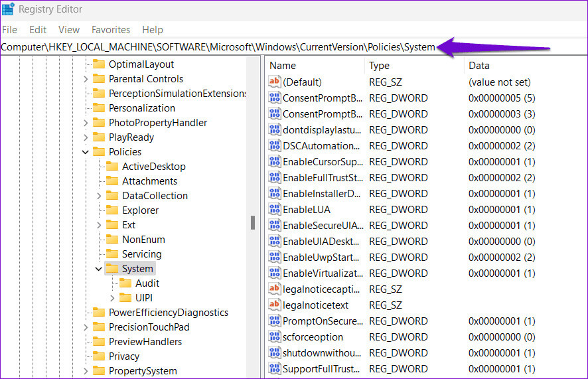Select the System key in tree

(137, 269)
